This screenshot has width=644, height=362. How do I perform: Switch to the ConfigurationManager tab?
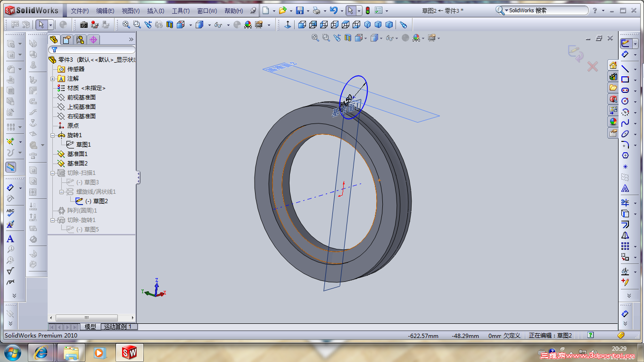coord(80,40)
